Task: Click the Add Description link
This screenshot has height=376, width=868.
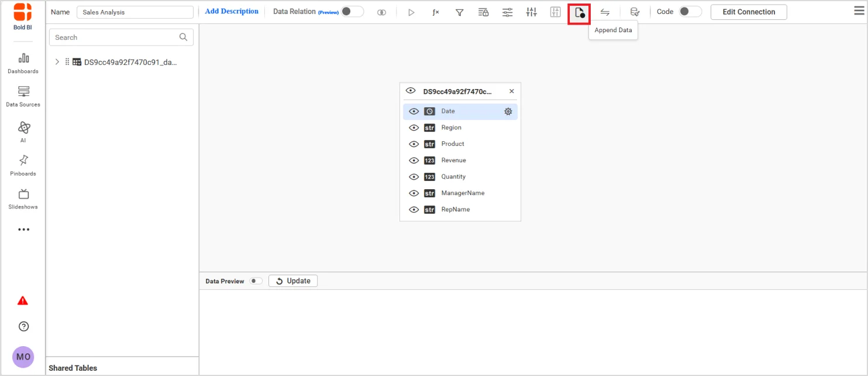Action: click(232, 11)
